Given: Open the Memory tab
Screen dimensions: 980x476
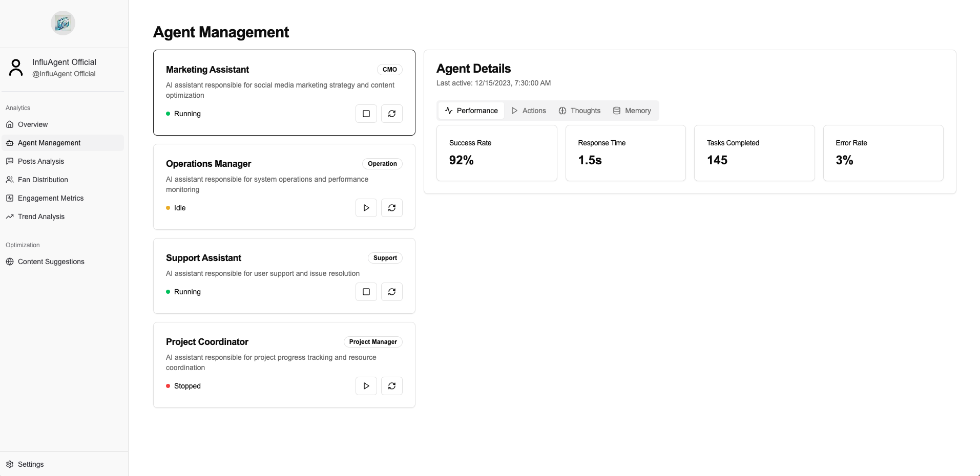Looking at the screenshot, I should coord(632,111).
